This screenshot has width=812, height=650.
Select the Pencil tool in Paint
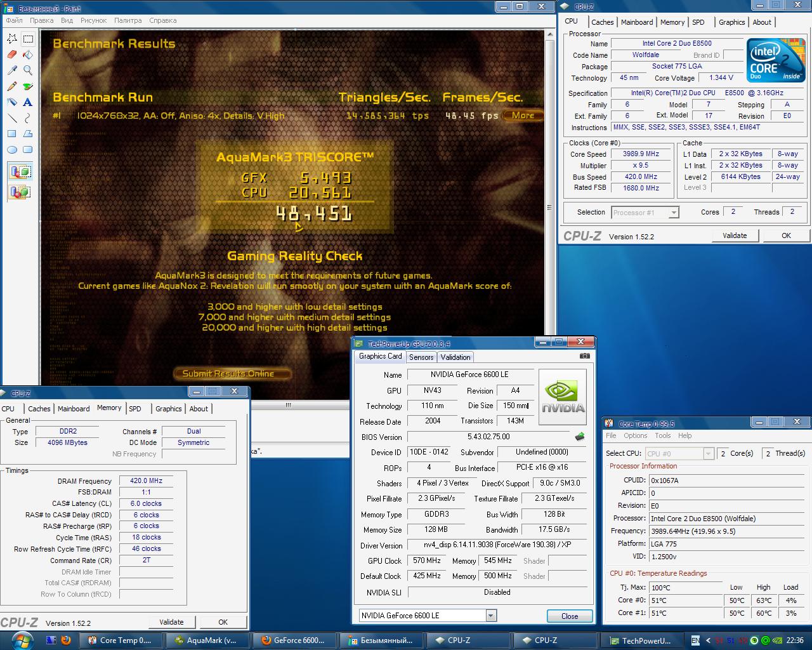(12, 86)
